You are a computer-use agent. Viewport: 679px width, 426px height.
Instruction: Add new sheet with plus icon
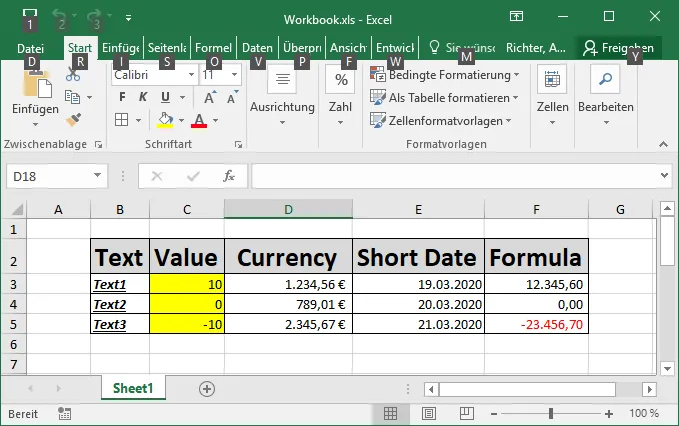click(207, 389)
